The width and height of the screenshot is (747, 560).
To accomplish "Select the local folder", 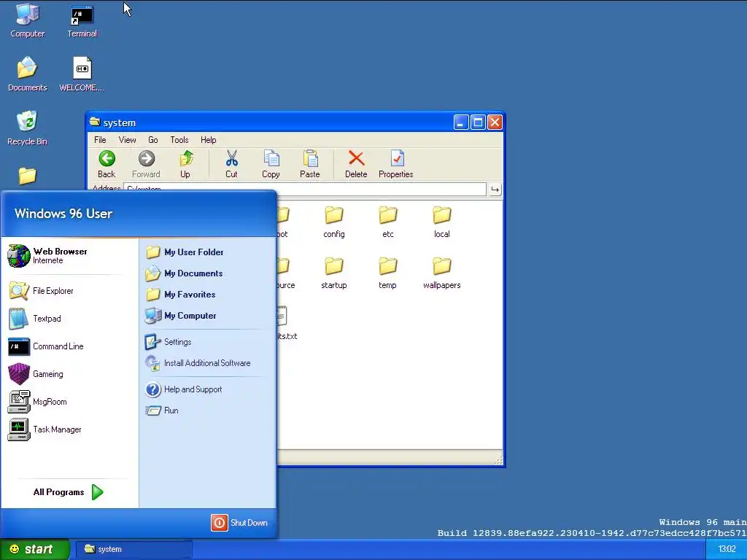I will [441, 222].
